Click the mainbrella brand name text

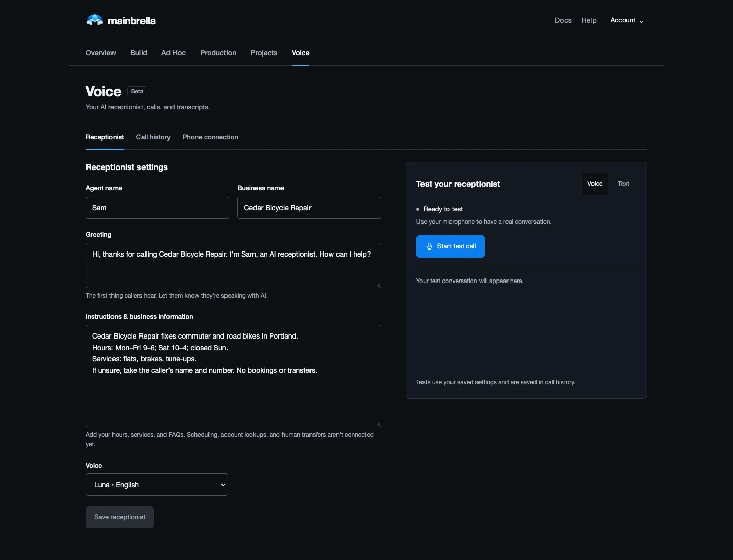click(132, 21)
